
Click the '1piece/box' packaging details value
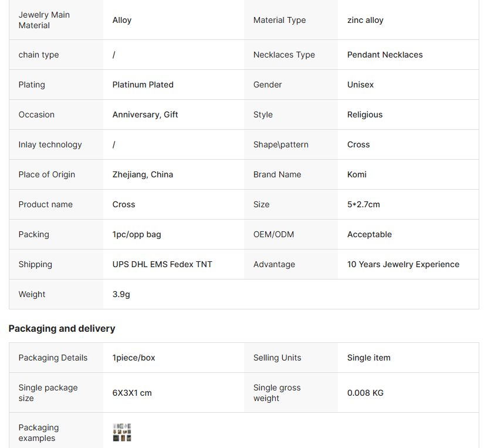(x=134, y=358)
